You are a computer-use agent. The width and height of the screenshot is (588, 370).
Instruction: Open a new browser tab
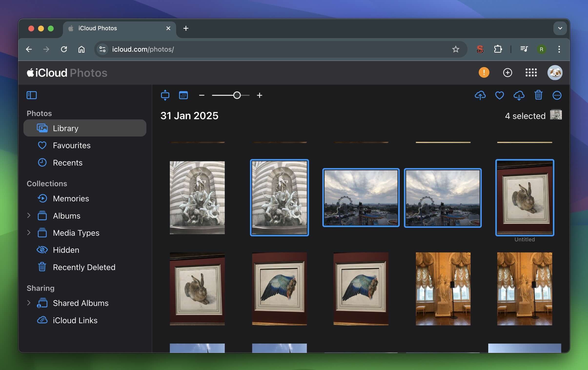pyautogui.click(x=186, y=28)
